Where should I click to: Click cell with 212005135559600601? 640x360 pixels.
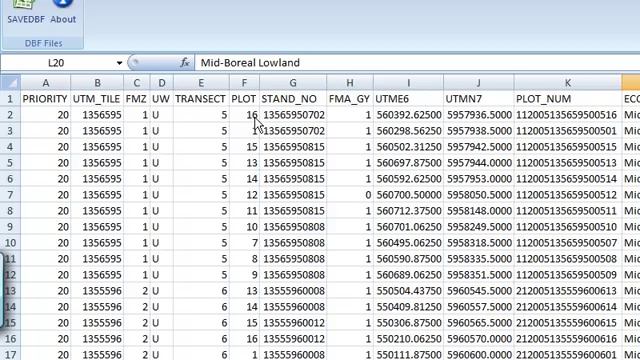coord(568,354)
